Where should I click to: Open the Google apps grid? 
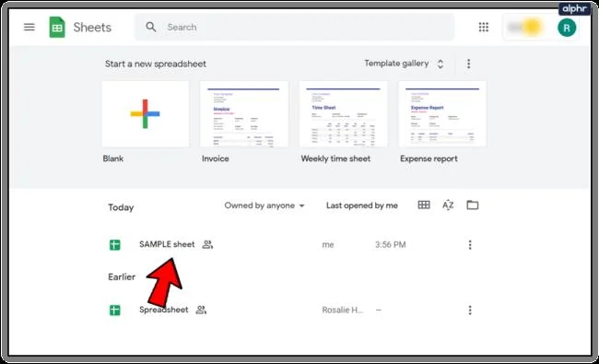[484, 27]
